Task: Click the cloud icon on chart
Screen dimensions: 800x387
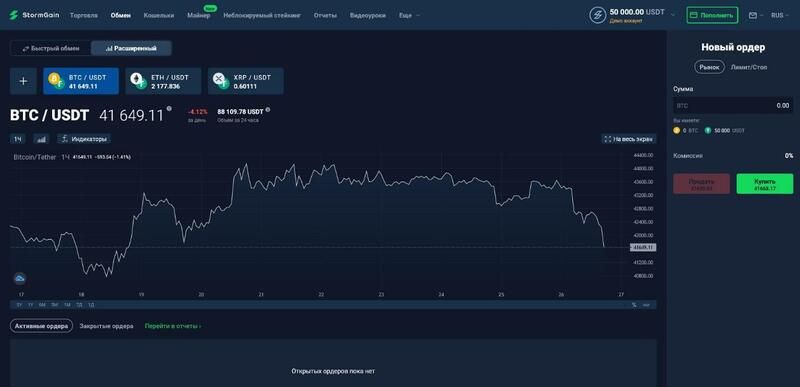Action: pos(20,278)
